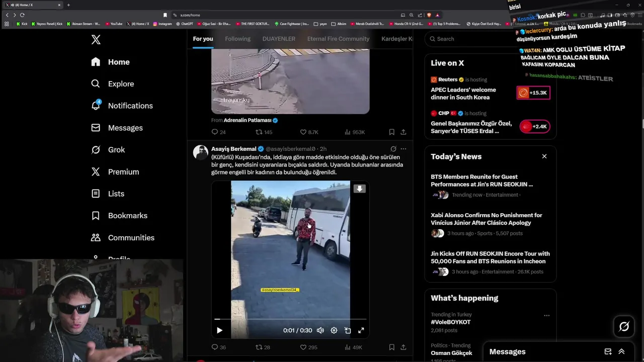Image resolution: width=644 pixels, height=362 pixels.
Task: Share the Adrenalin Patlaması post
Action: (403, 132)
